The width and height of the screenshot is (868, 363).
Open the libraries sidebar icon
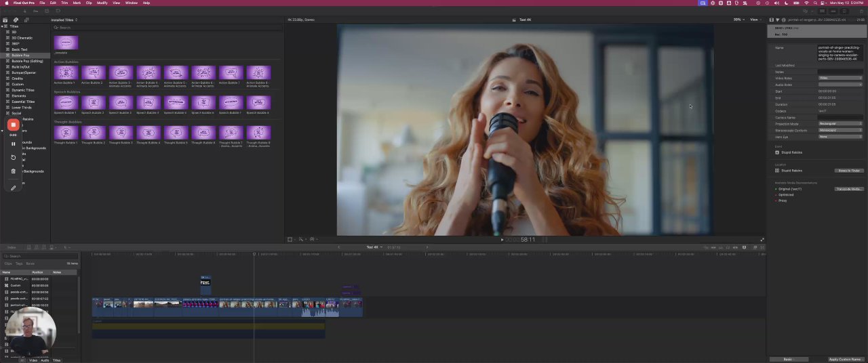[x=5, y=20]
